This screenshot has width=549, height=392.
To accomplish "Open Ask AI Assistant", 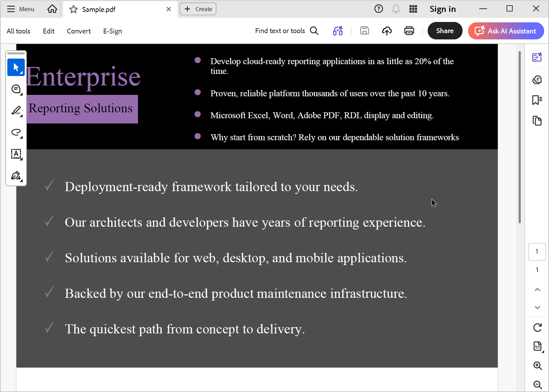I will [x=506, y=31].
